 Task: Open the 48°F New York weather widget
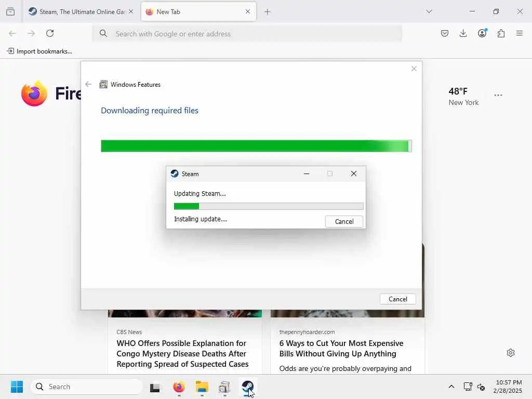(x=463, y=96)
